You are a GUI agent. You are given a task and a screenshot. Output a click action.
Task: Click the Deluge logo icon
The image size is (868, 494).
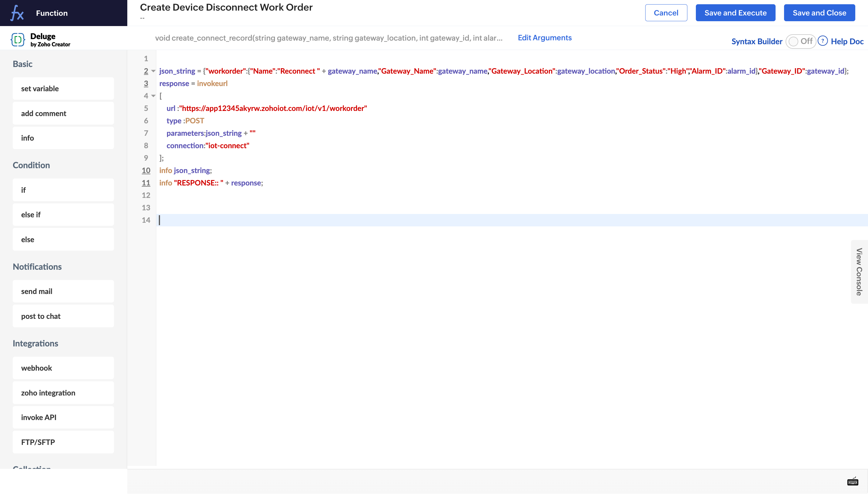click(x=18, y=40)
